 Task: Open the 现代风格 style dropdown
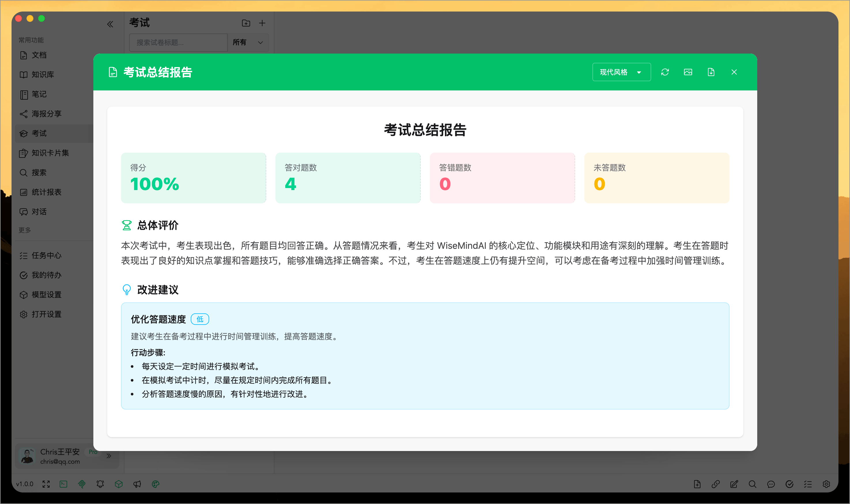[621, 72]
